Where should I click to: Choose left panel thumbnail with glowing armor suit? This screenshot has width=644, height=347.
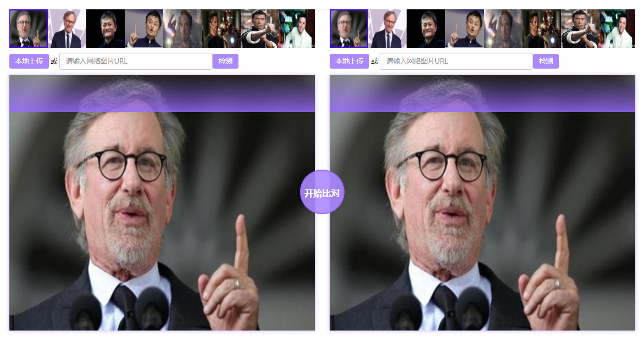tap(221, 29)
